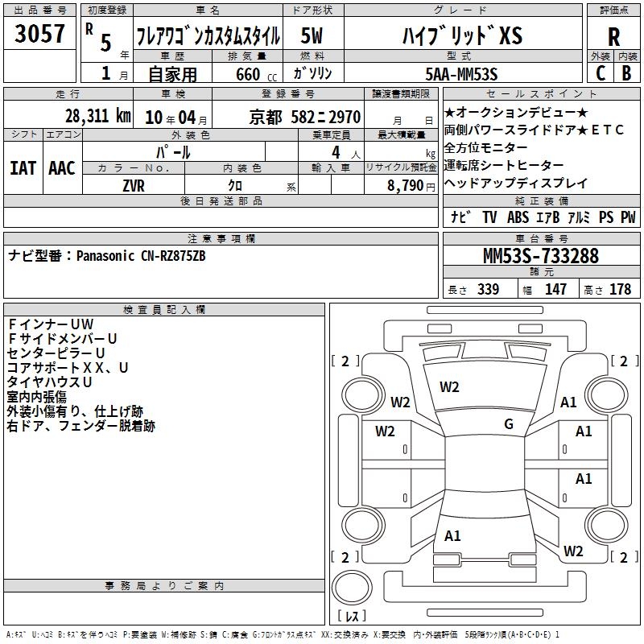Image resolution: width=644 pixels, height=644 pixels.
Task: Click the interior grade B cell
Action: coord(627,73)
